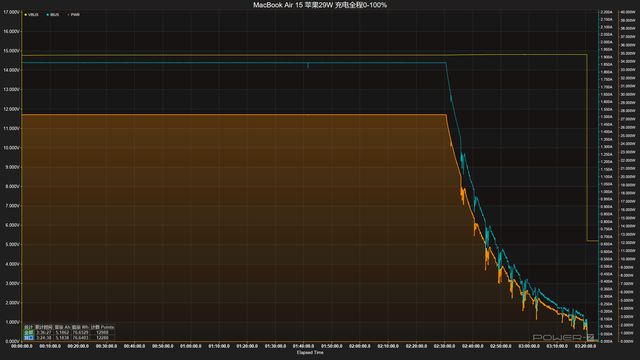Screen dimensions: 640x360
Task: Toggle the IBUS series in the legend
Action: 53,15
